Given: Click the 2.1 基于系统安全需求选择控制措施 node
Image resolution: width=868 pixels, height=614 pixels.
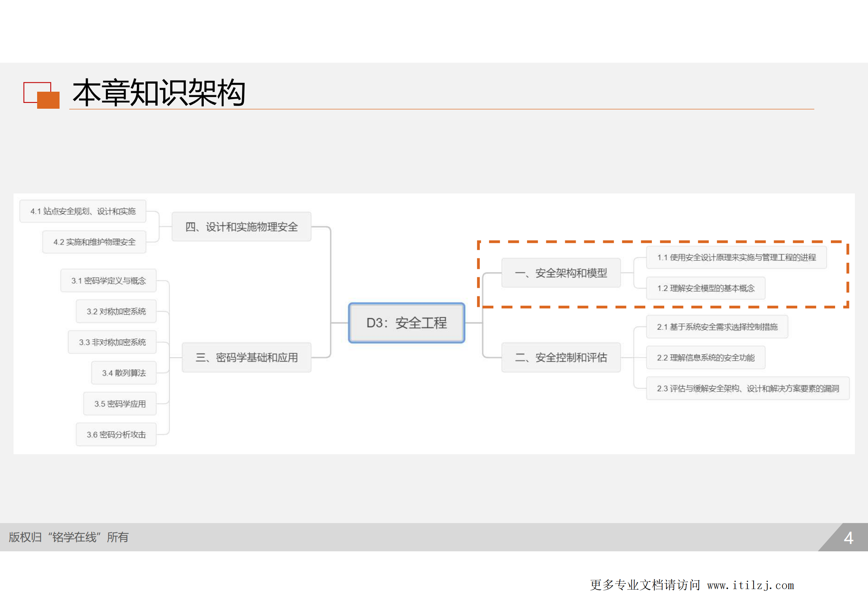Looking at the screenshot, I should pos(717,326).
